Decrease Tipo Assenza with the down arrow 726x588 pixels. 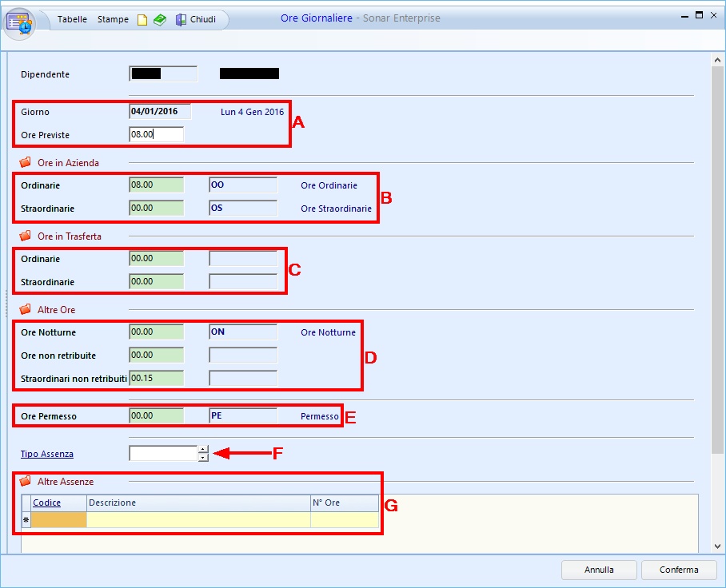203,458
